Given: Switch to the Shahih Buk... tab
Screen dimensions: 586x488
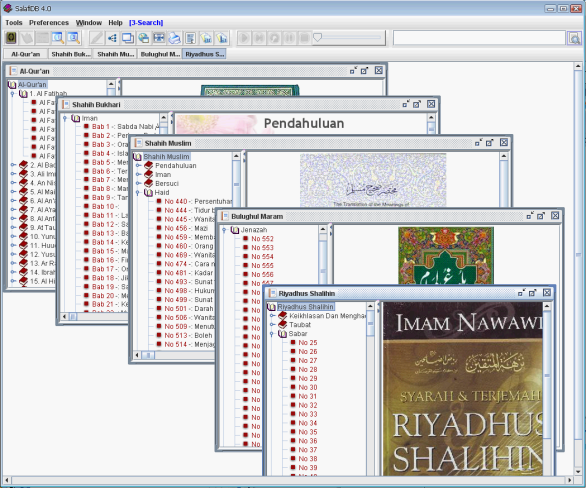Looking at the screenshot, I should tap(71, 54).
